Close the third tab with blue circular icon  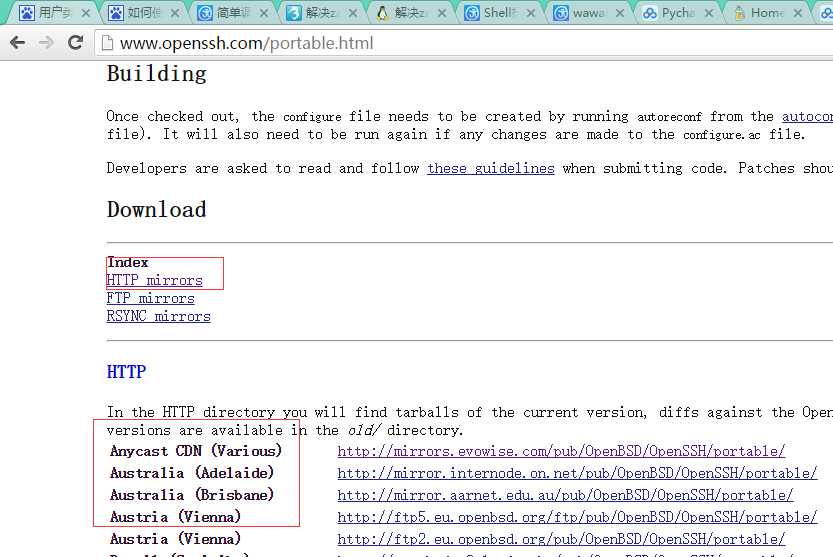point(264,13)
